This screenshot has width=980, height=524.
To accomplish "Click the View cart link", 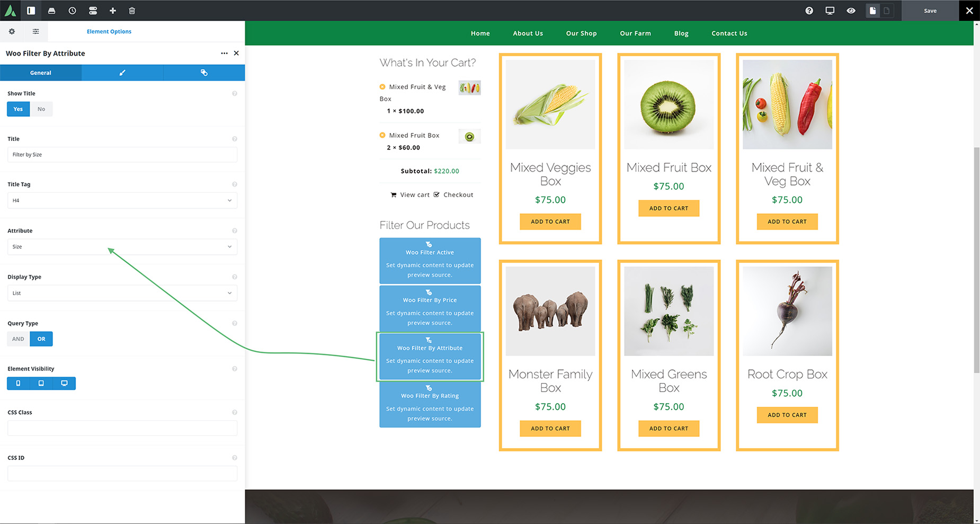I will 410,194.
